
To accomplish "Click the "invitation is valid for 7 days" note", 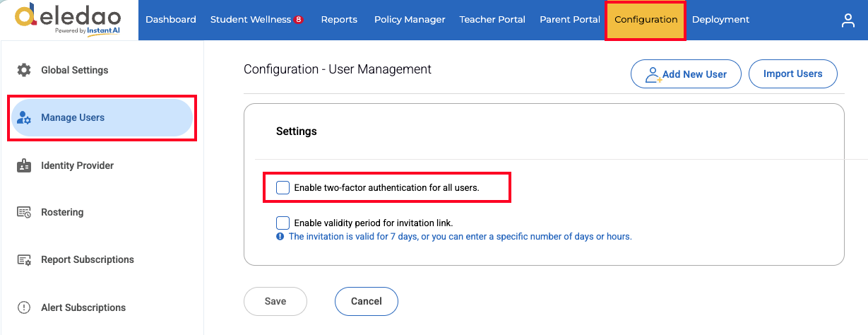I will [460, 237].
